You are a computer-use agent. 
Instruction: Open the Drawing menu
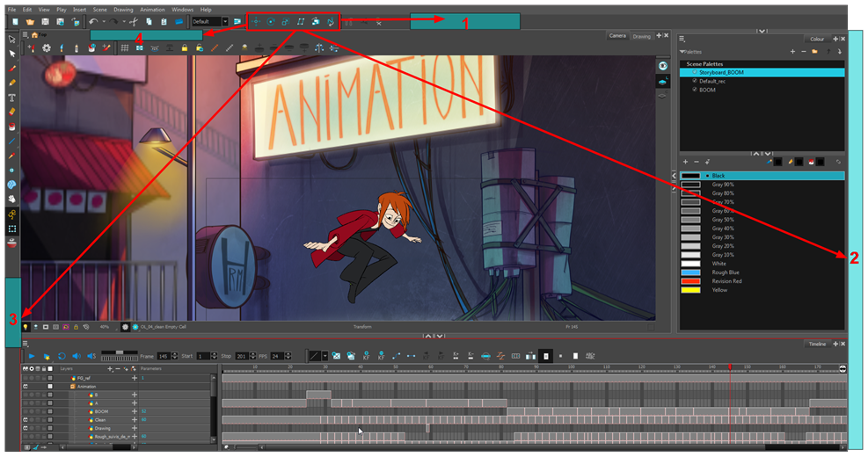click(x=123, y=10)
